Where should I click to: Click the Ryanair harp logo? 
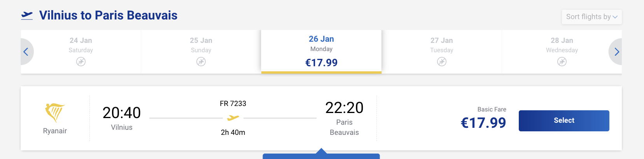point(55,113)
